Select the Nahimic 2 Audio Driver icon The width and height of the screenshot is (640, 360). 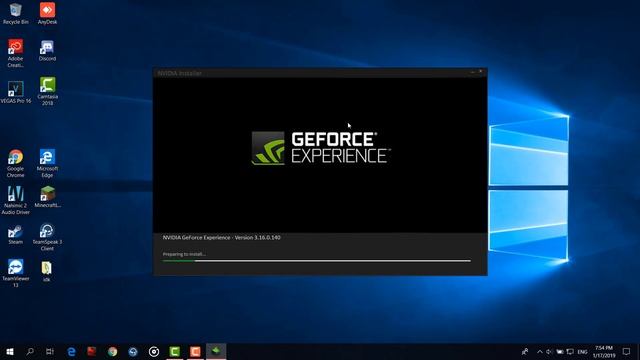pos(16,200)
